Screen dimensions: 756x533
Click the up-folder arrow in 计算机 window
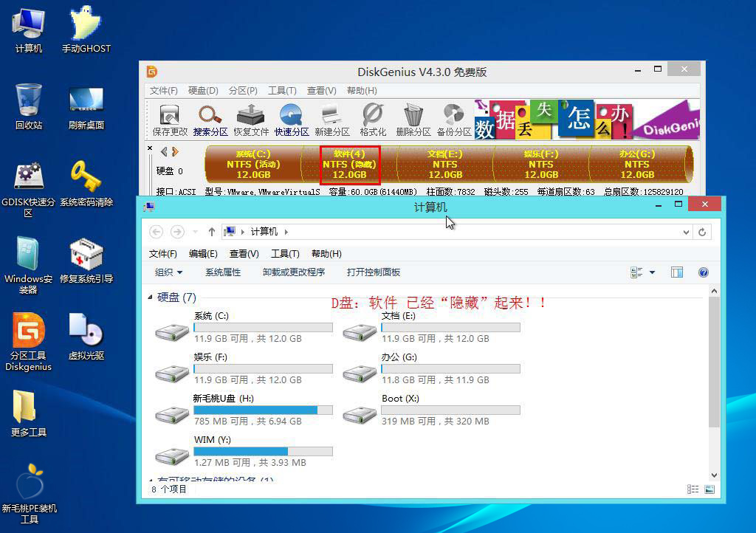pos(211,233)
